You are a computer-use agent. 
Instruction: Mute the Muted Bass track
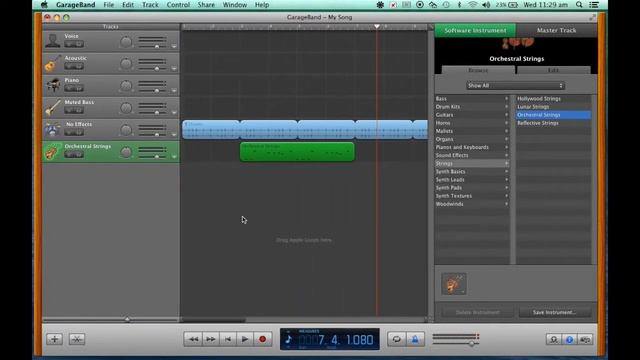pyautogui.click(x=70, y=110)
